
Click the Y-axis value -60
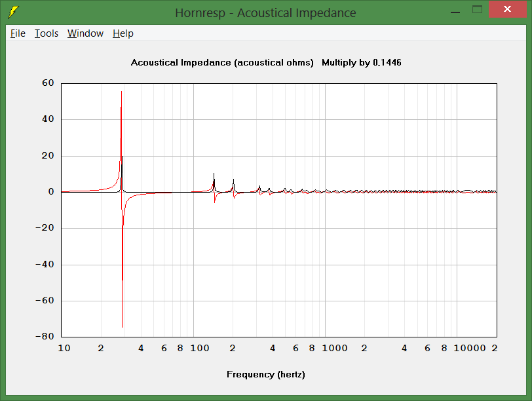pyautogui.click(x=45, y=300)
